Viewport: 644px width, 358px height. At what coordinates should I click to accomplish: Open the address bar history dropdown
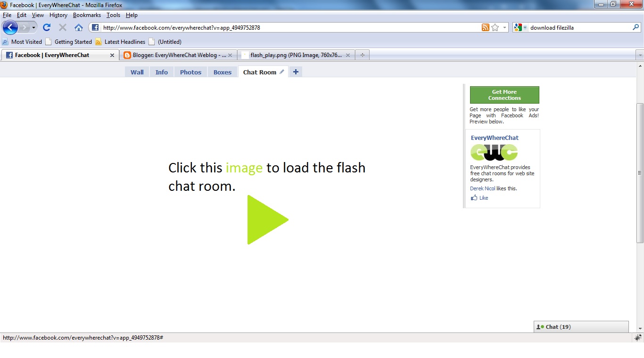click(504, 27)
